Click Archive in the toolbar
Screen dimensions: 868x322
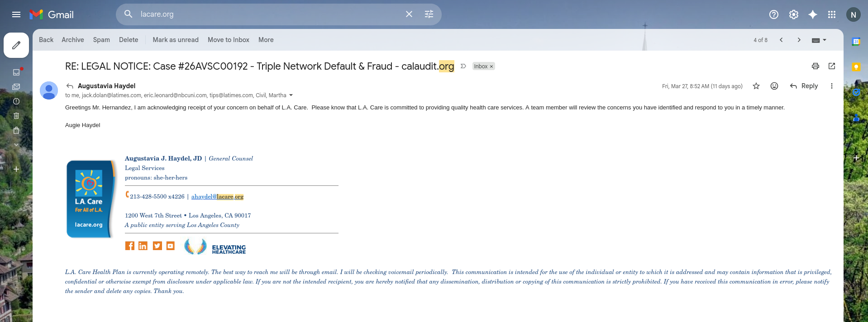[73, 40]
